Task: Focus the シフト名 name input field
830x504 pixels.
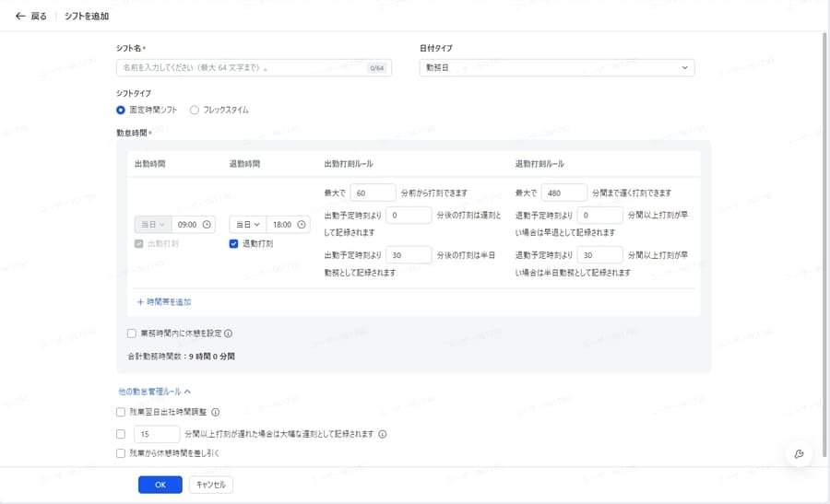Action: [254, 67]
